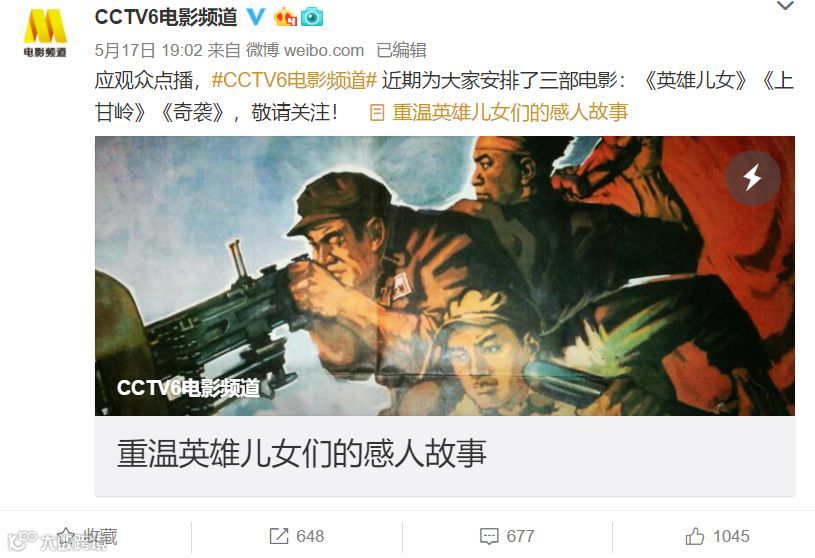Click the teal camera badge icon
The height and width of the screenshot is (558, 815).
click(x=312, y=18)
